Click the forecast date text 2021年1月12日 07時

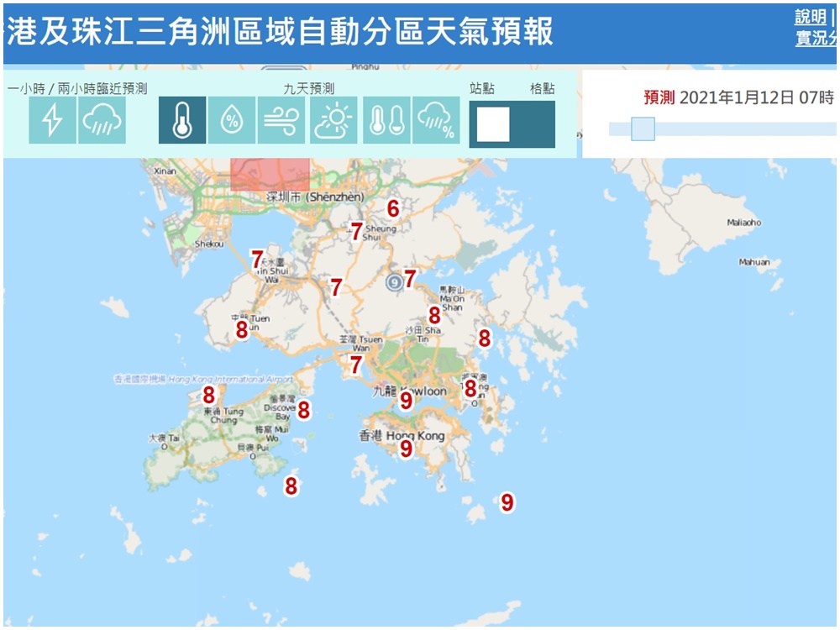click(x=757, y=97)
